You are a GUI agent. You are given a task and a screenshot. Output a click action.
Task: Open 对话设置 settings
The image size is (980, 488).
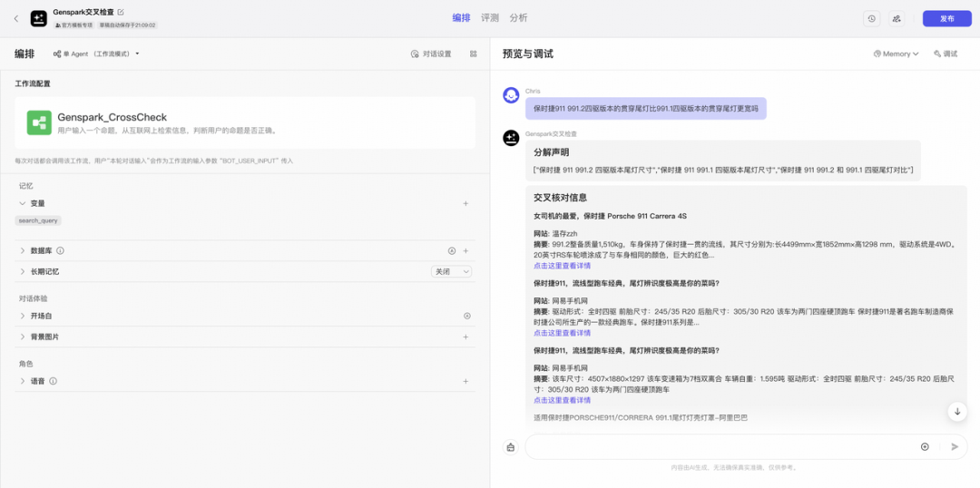[x=431, y=54]
